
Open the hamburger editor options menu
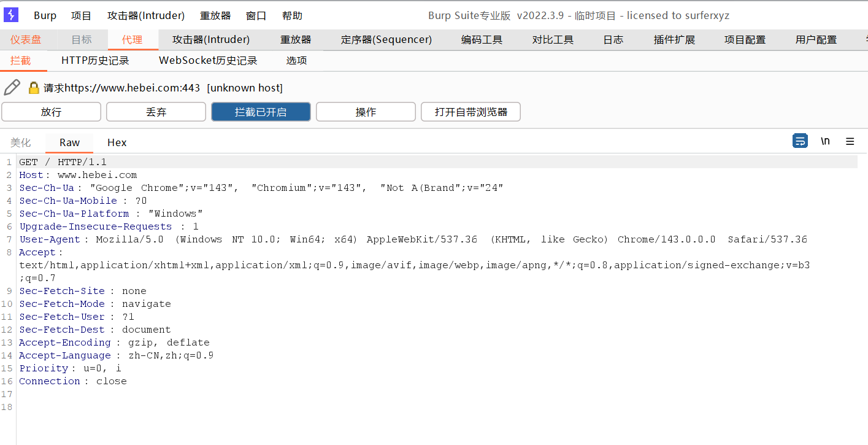pyautogui.click(x=850, y=141)
